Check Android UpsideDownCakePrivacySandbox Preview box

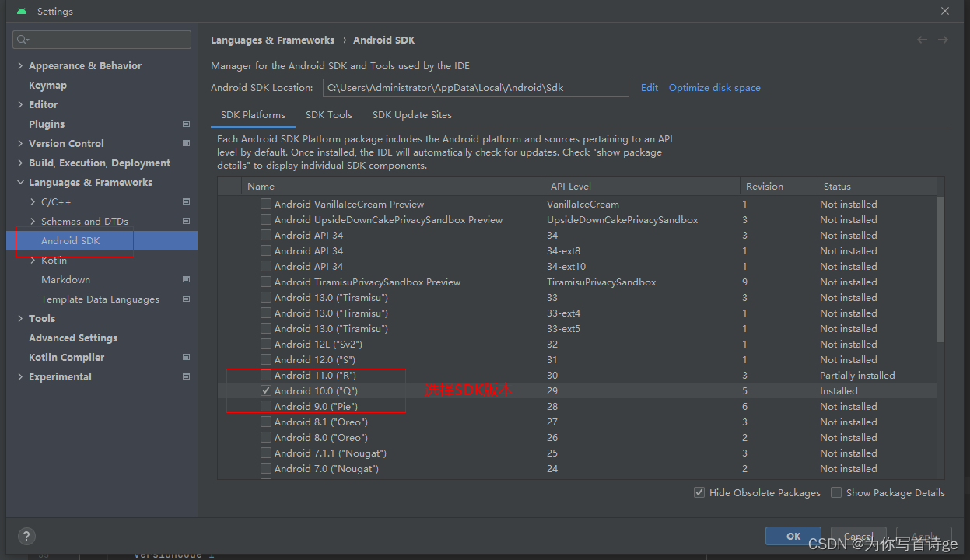[266, 219]
